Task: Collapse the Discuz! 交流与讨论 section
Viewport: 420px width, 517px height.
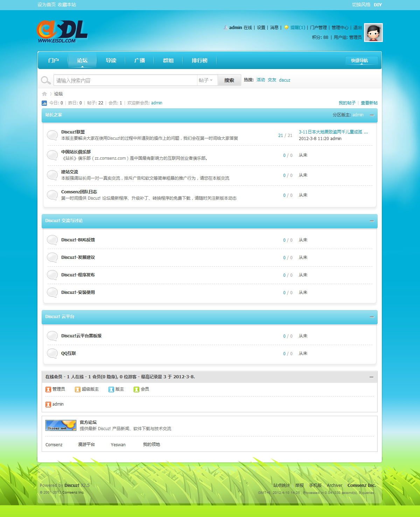Action: click(x=372, y=221)
